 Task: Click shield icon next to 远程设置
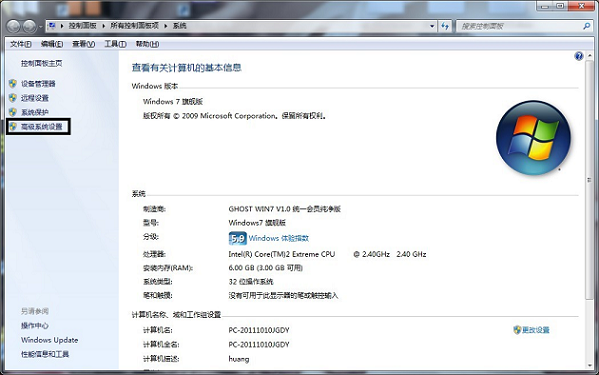coord(13,98)
